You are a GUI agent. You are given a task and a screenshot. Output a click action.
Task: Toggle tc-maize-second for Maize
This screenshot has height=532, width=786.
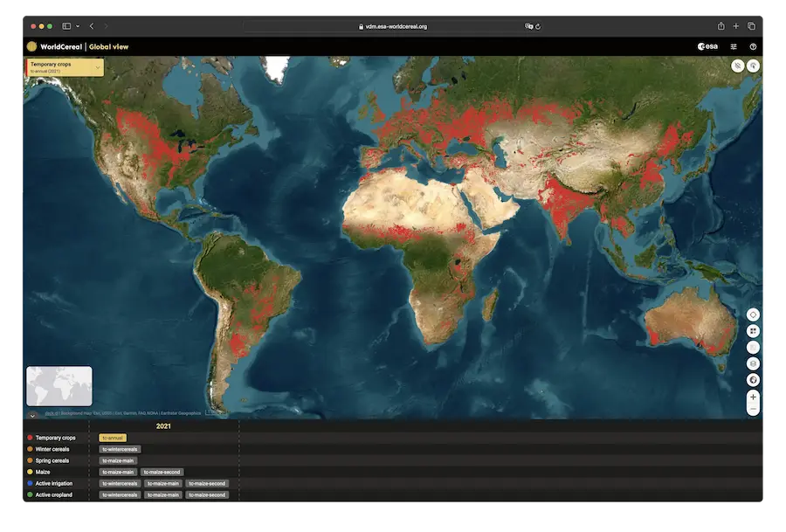click(162, 472)
